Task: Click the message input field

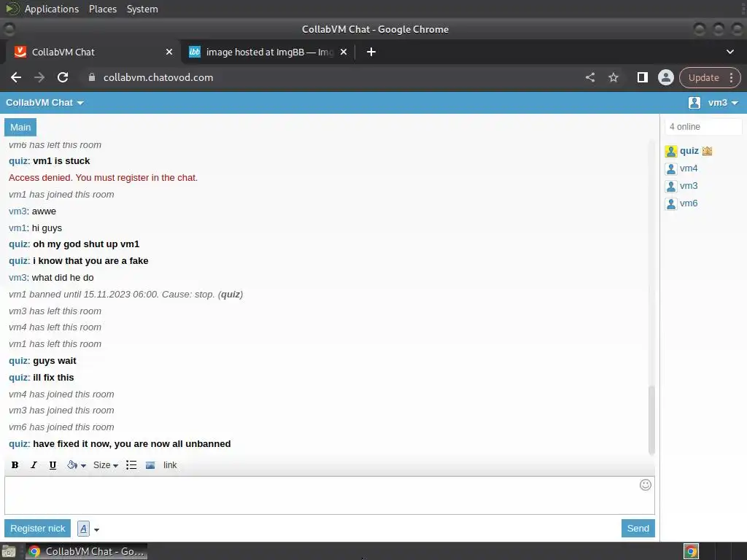Action: tap(330, 495)
